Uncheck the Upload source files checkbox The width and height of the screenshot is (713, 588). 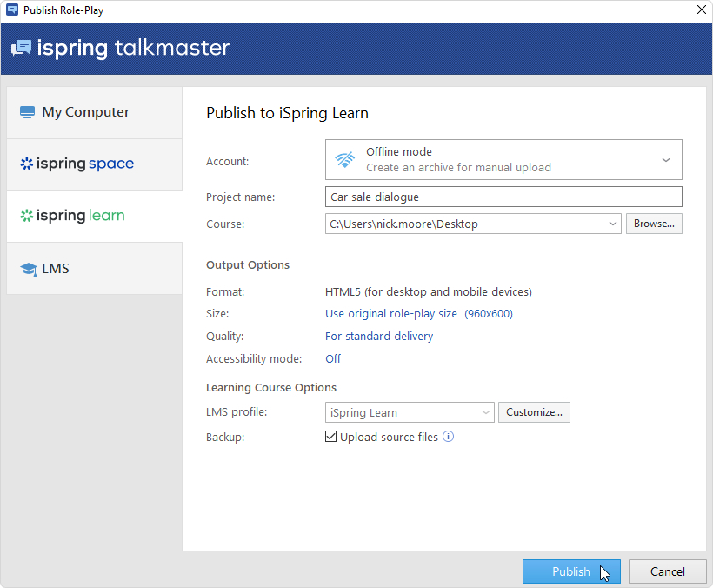click(330, 437)
